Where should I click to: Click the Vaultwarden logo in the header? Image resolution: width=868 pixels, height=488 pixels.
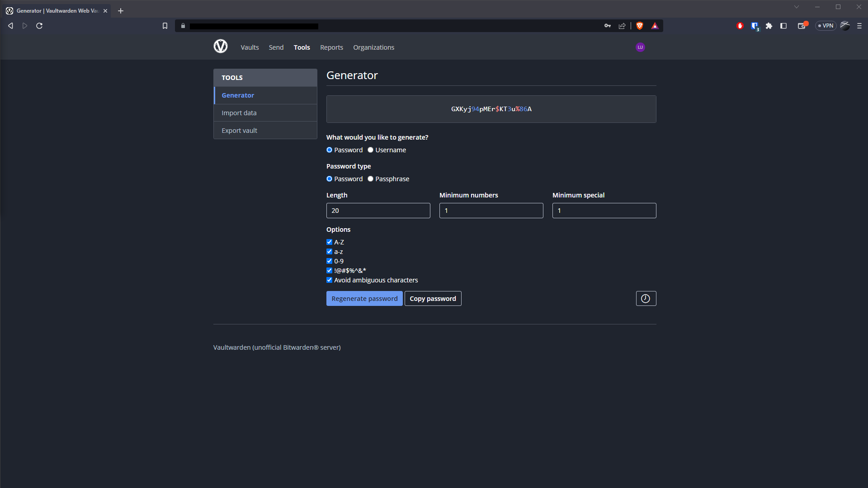[x=221, y=47]
